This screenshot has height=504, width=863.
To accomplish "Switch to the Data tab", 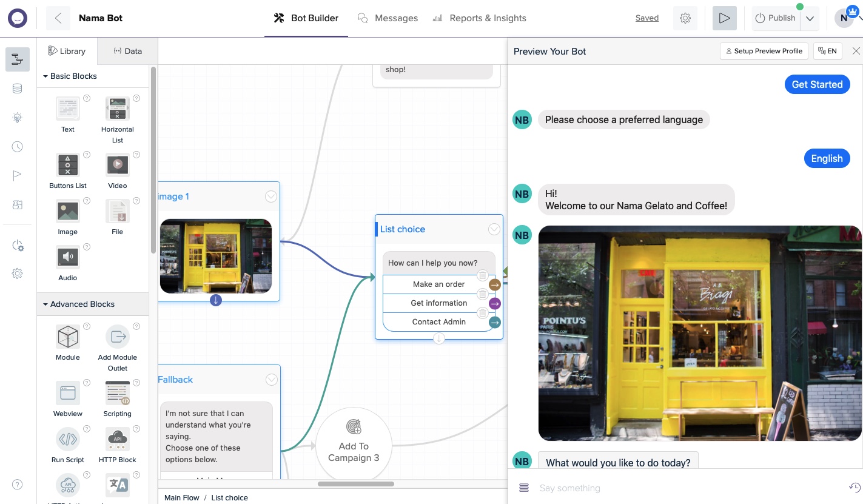I will pos(127,51).
